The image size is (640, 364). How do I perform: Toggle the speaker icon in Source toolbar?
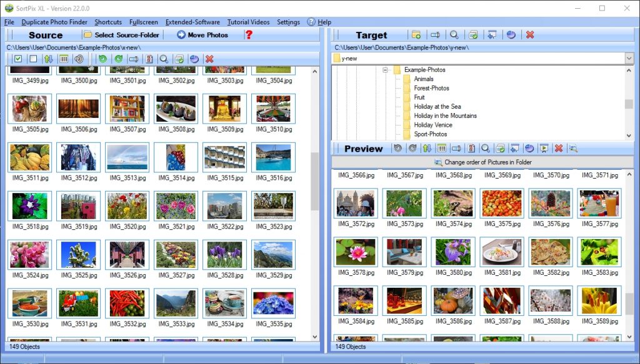pos(79,59)
